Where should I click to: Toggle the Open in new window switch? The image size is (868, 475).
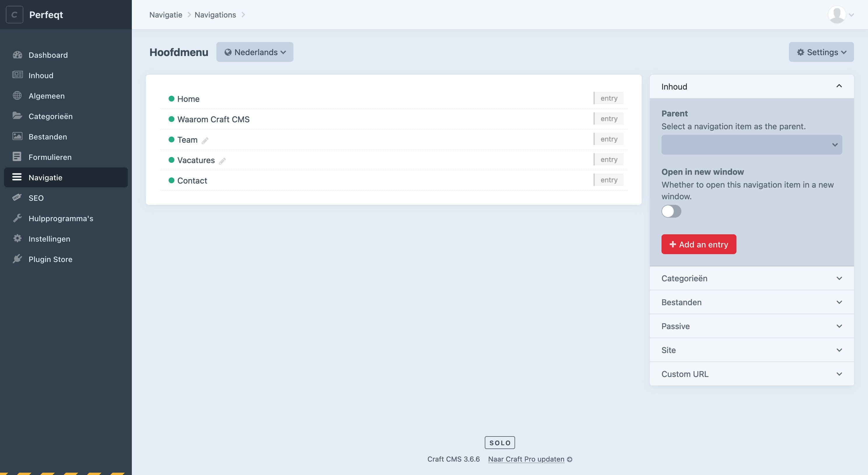[671, 211]
